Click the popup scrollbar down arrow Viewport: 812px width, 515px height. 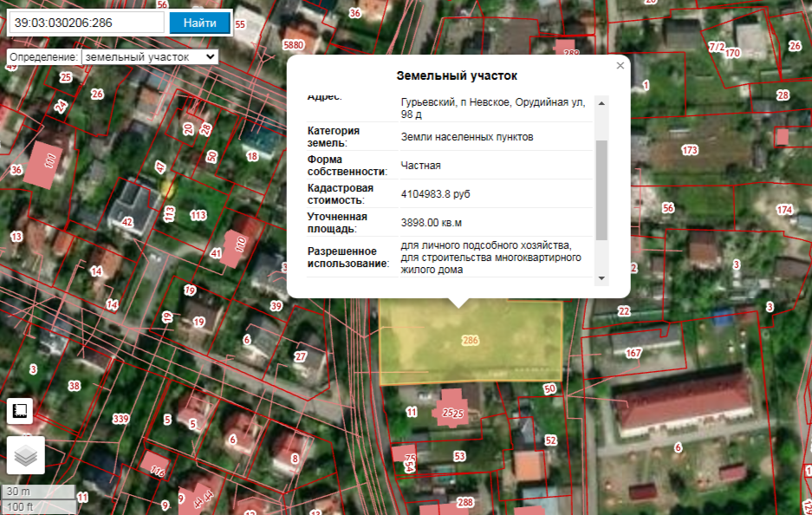[601, 277]
